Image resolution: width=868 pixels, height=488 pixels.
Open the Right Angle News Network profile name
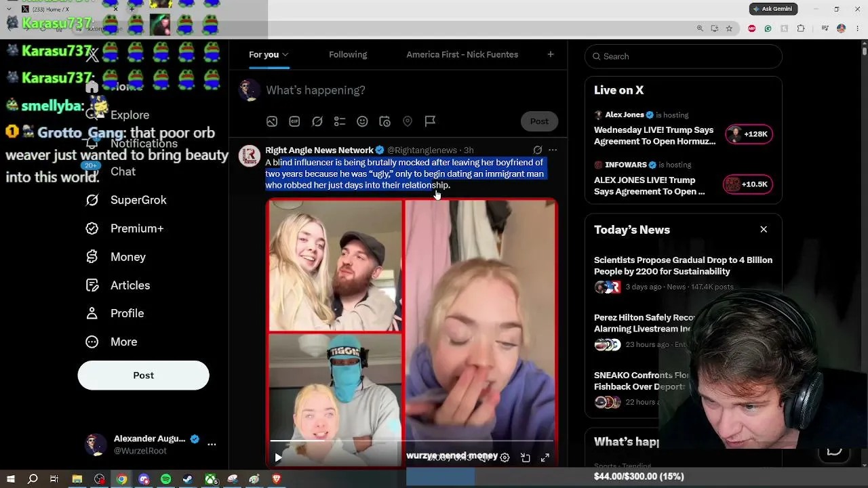(319, 150)
